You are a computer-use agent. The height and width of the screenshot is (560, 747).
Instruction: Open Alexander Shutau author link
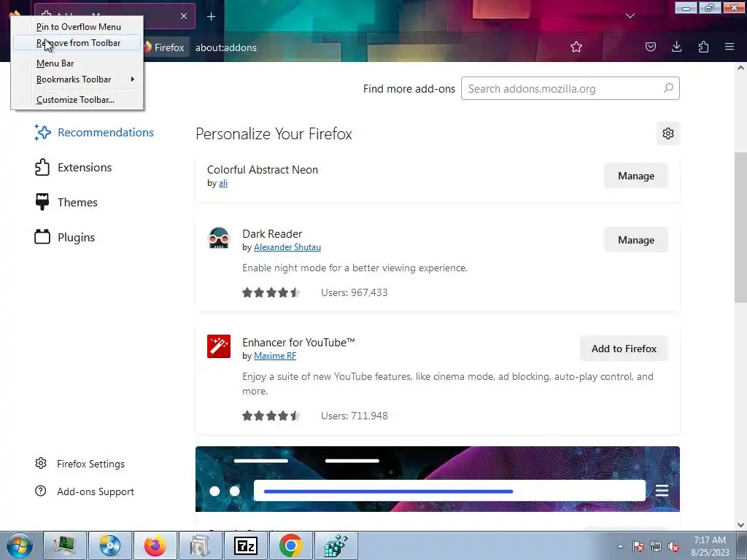(x=287, y=247)
